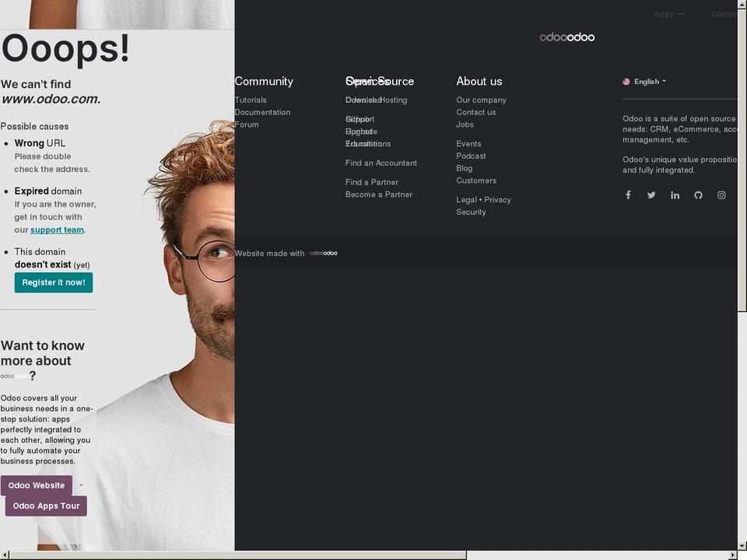
Task: Open the Podcast link
Action: coord(472,156)
